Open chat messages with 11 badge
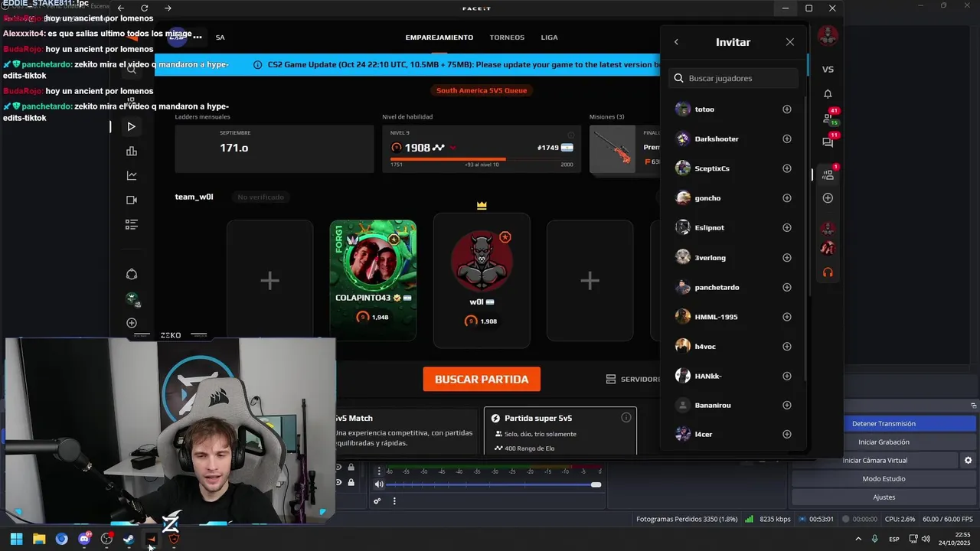980x551 pixels. click(x=828, y=142)
